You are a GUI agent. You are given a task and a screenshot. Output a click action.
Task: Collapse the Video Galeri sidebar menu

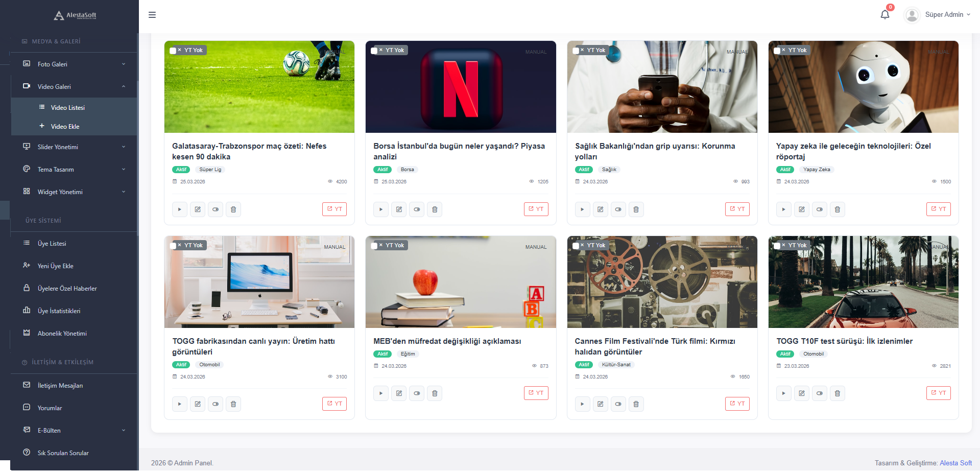coord(74,87)
